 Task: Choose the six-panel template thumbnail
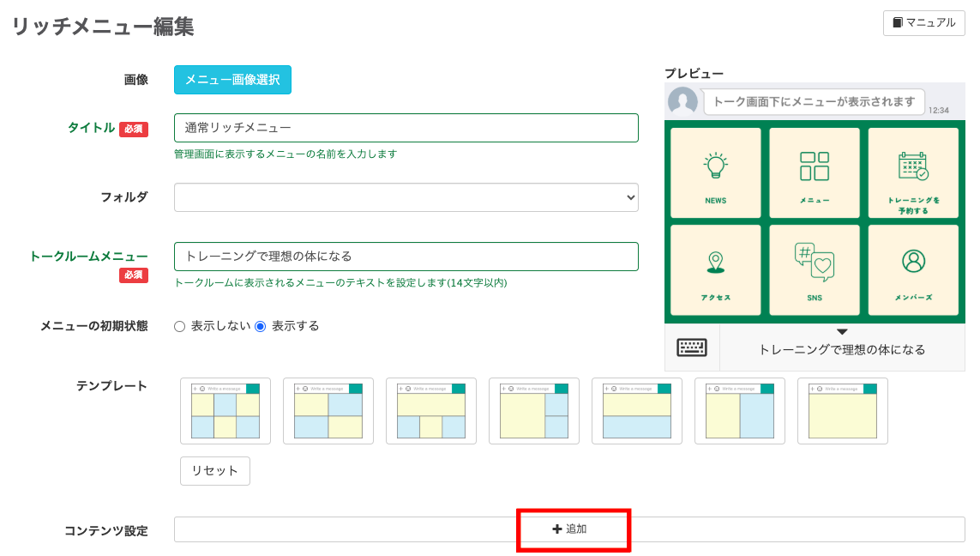[225, 411]
